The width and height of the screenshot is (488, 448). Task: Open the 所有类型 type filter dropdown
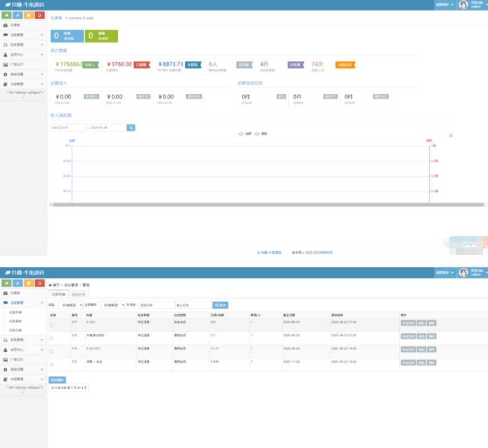[71, 305]
